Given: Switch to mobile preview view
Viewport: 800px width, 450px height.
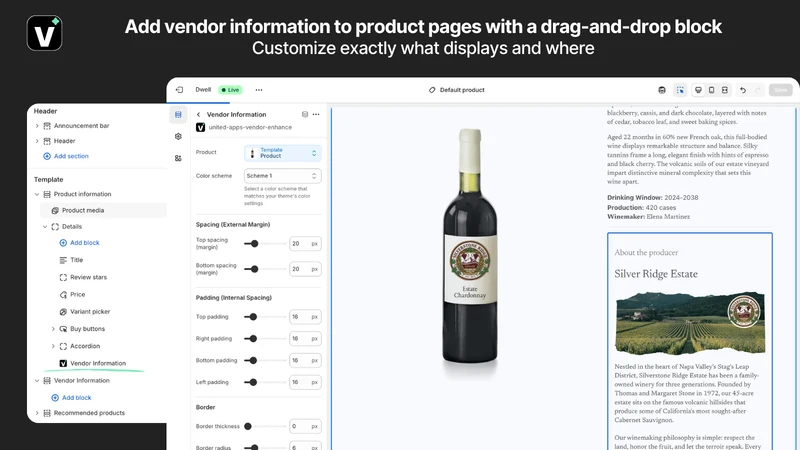Looking at the screenshot, I should 712,90.
